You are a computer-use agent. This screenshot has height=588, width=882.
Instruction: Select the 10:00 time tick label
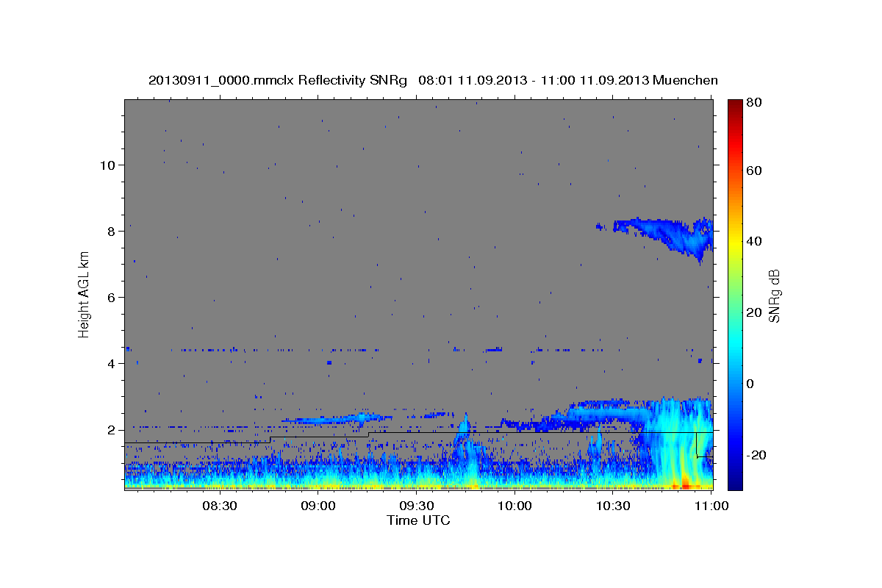click(x=515, y=506)
